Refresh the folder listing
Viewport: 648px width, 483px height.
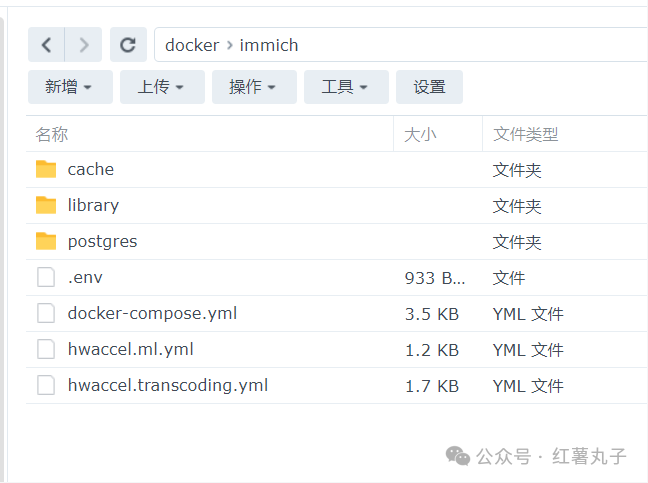(128, 45)
